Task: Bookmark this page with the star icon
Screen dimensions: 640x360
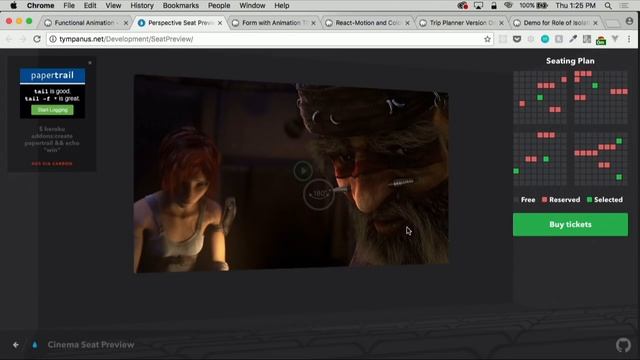Action: click(487, 39)
